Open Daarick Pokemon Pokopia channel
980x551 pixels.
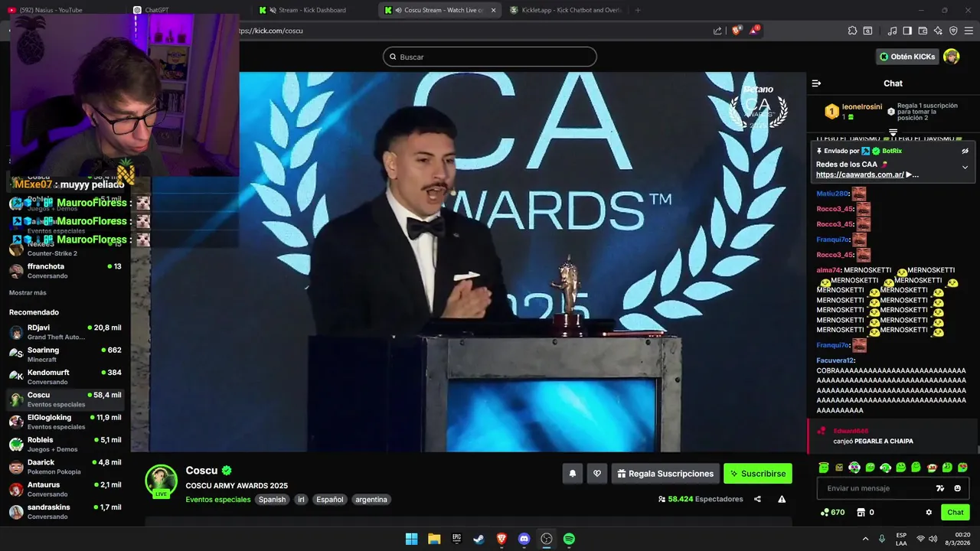[65, 467]
